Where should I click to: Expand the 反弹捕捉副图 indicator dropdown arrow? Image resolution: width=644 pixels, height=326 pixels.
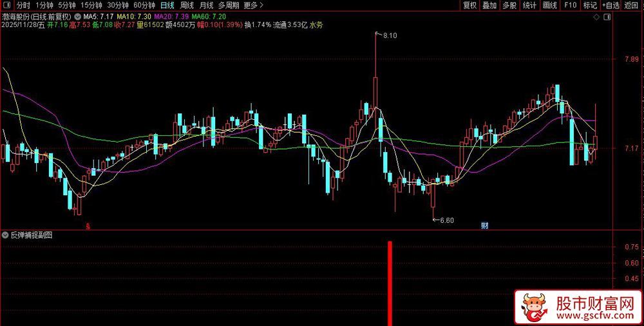point(5,235)
